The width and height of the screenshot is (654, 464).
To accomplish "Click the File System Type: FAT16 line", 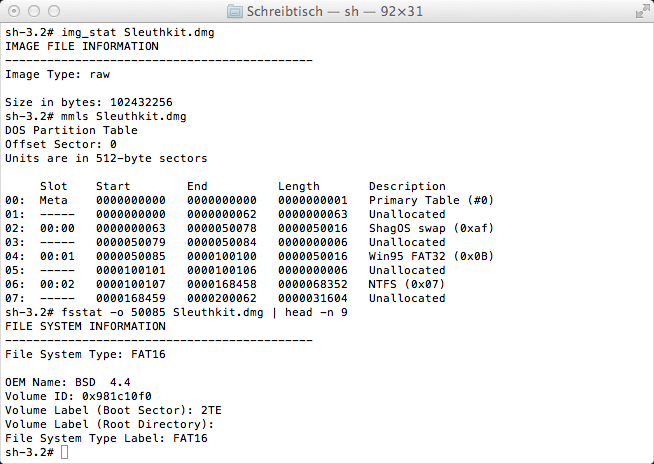I will 85,354.
